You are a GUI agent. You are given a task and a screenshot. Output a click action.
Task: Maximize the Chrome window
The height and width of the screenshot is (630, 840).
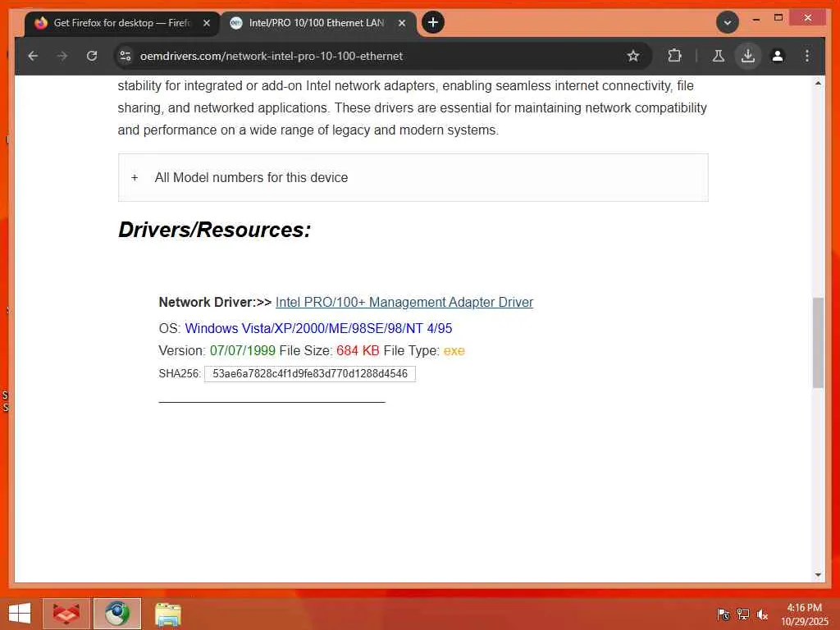tap(778, 18)
